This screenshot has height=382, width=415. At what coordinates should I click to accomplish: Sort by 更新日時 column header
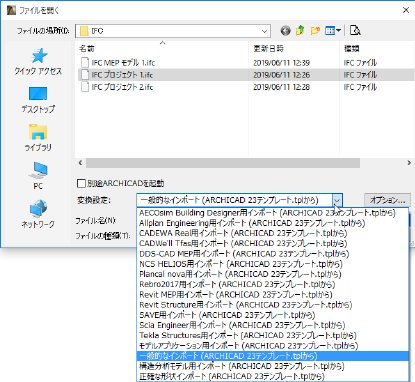pos(268,49)
